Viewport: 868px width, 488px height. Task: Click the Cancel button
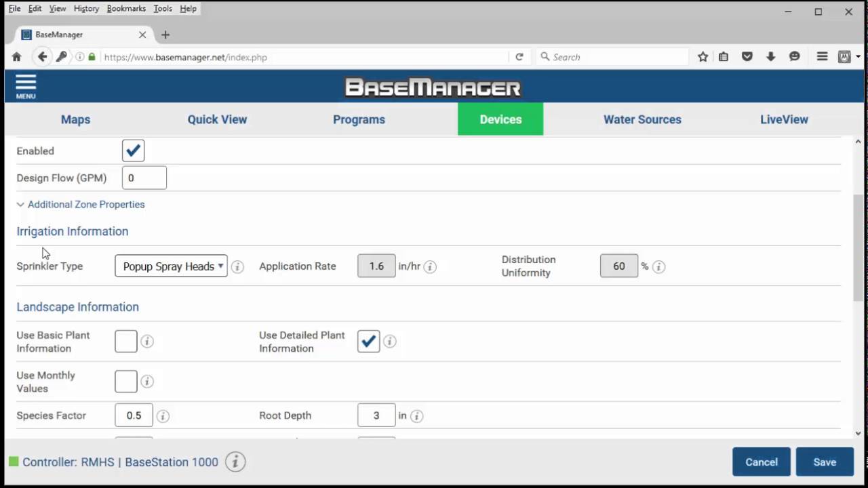tap(762, 462)
